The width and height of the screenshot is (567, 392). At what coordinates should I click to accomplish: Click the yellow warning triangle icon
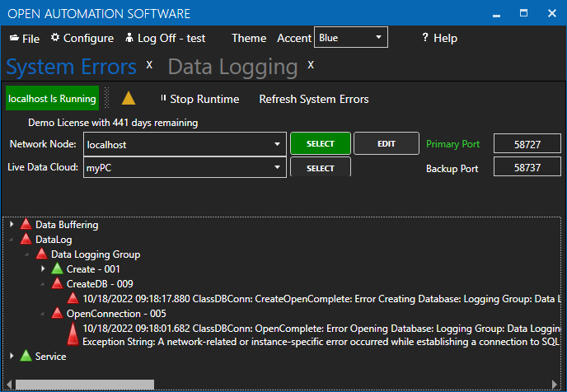point(128,99)
